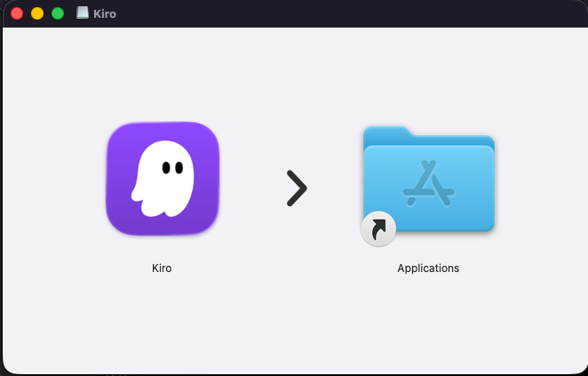The height and width of the screenshot is (376, 588).
Task: Select the blue Applications folder shortcut icon
Action: (x=428, y=186)
